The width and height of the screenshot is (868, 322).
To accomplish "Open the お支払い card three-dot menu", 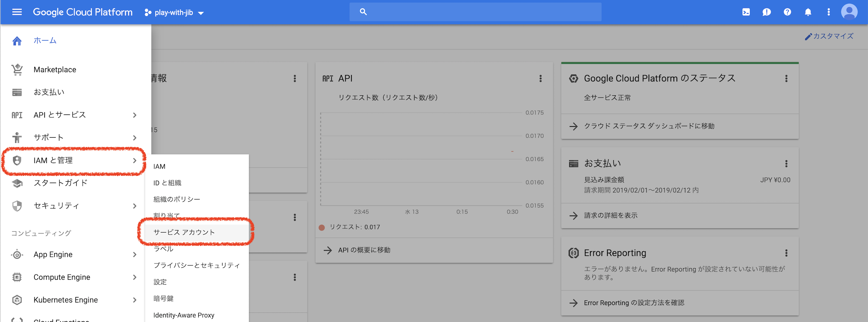I will [x=786, y=164].
